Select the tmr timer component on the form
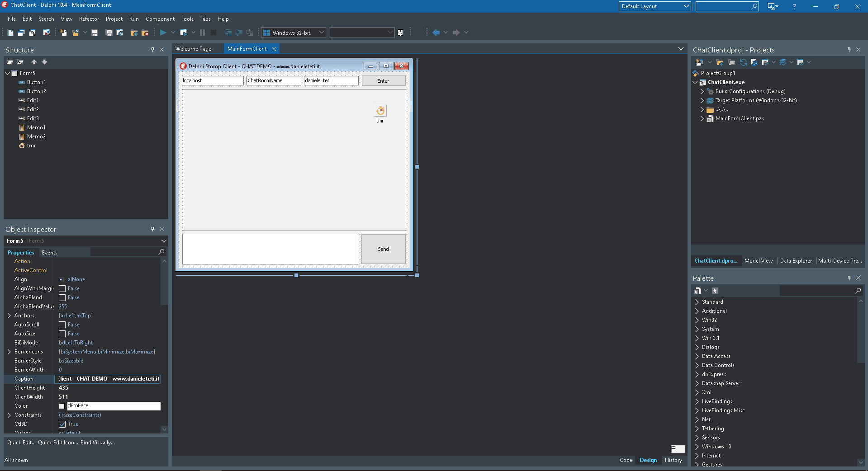868x471 pixels. click(x=380, y=111)
